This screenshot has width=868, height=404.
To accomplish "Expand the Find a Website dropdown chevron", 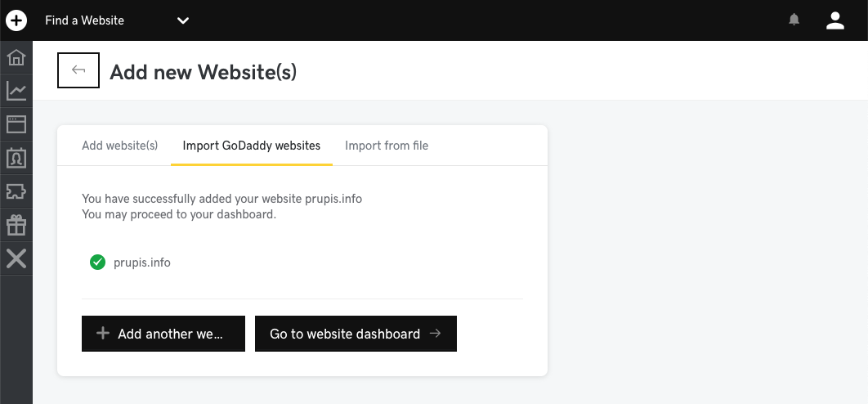I will point(183,20).
